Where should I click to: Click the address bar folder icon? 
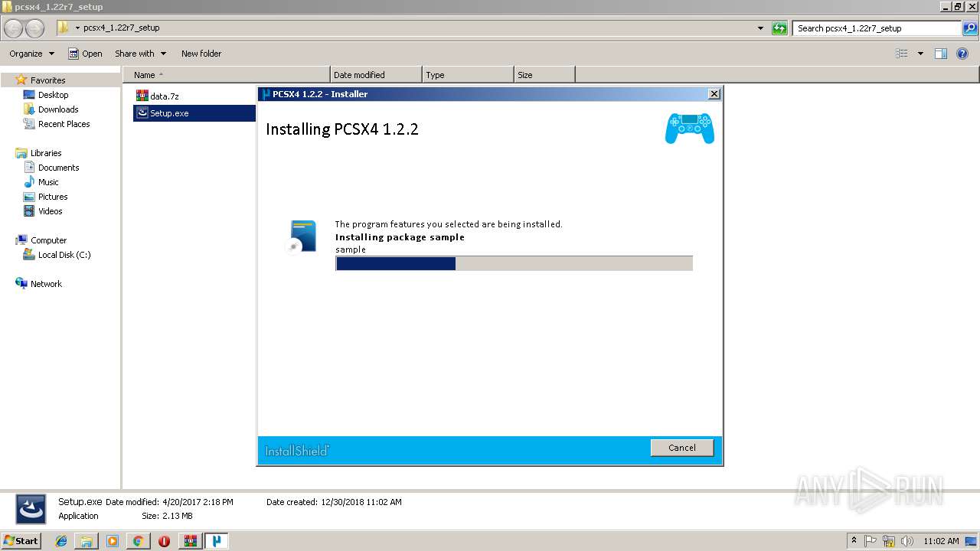[64, 28]
